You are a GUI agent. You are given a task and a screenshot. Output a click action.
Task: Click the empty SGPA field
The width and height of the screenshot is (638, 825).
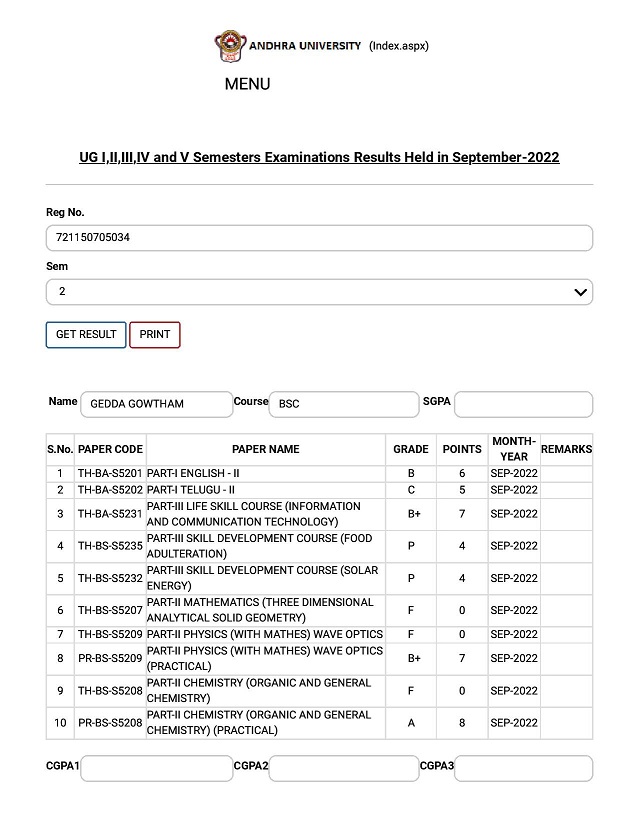coord(523,404)
